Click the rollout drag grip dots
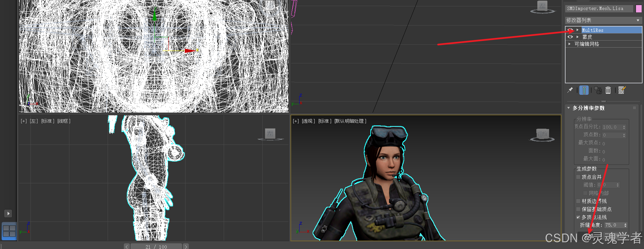Screen dimensions: 644x249 click(x=634, y=108)
